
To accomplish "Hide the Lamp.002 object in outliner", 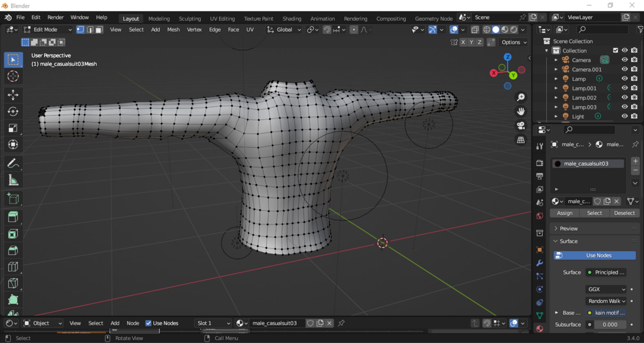I will click(624, 98).
